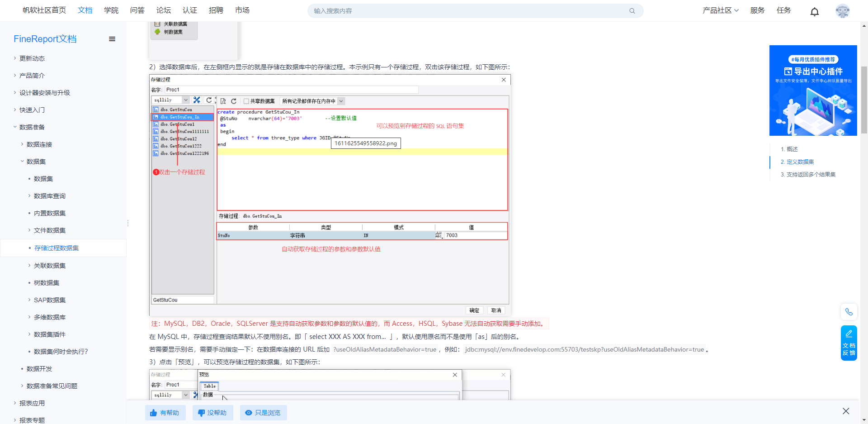Open the 内置数据集 page

tap(50, 213)
